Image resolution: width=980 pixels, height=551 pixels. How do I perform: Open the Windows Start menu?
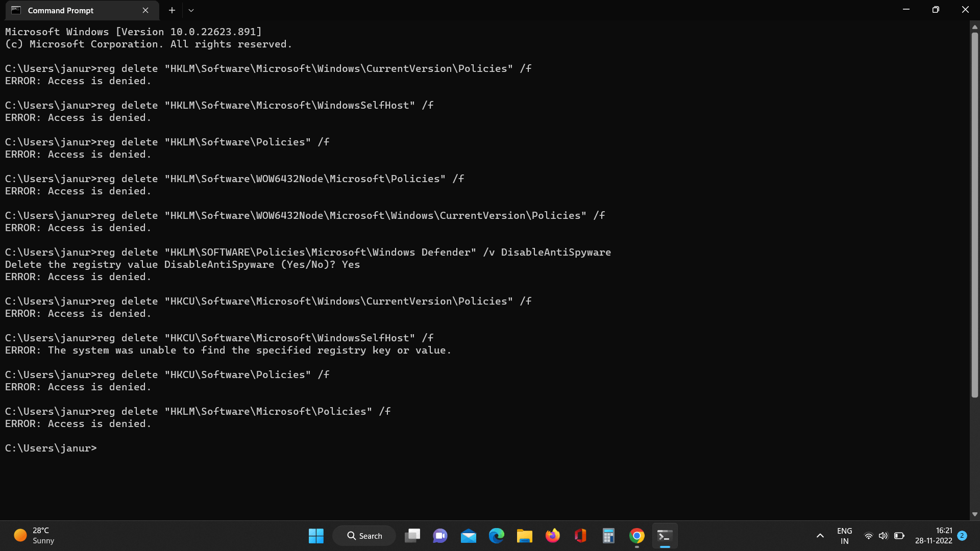[316, 536]
